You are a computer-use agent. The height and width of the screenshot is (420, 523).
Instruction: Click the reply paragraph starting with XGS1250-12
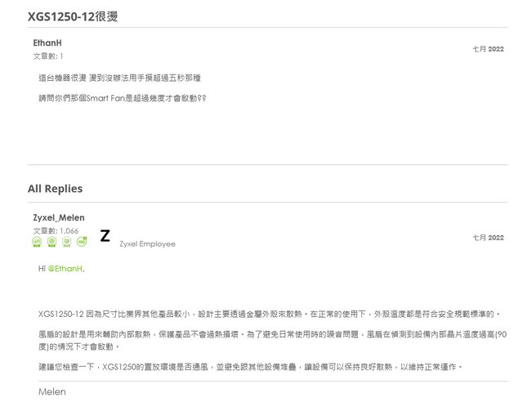pos(268,313)
